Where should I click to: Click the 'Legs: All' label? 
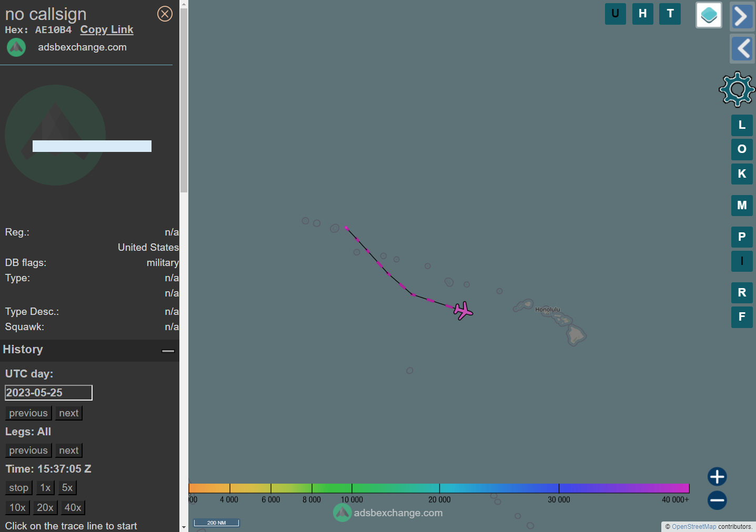(x=28, y=432)
